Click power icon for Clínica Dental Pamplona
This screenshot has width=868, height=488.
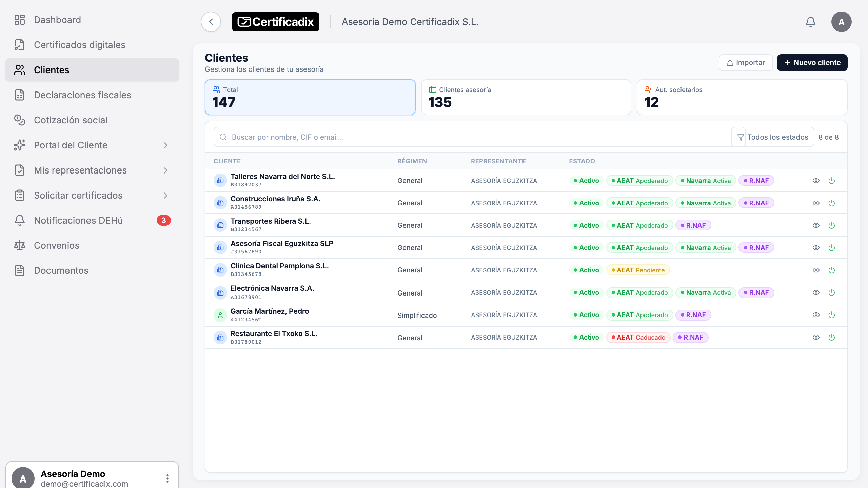click(x=832, y=270)
